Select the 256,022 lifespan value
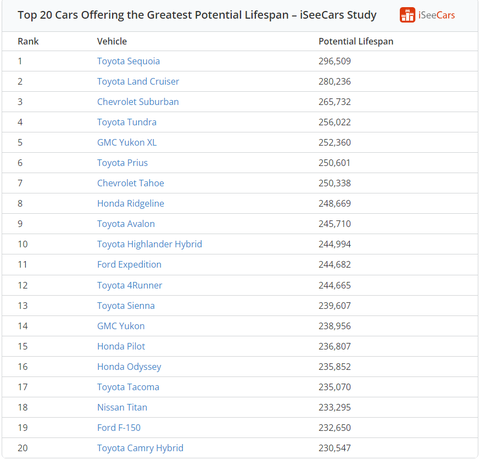 pos(335,122)
